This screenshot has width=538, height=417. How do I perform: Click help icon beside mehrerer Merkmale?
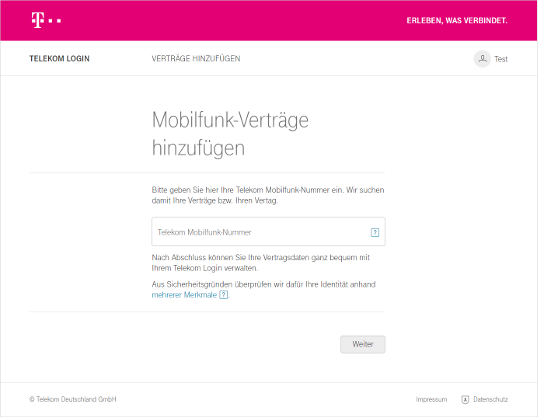pyautogui.click(x=223, y=295)
